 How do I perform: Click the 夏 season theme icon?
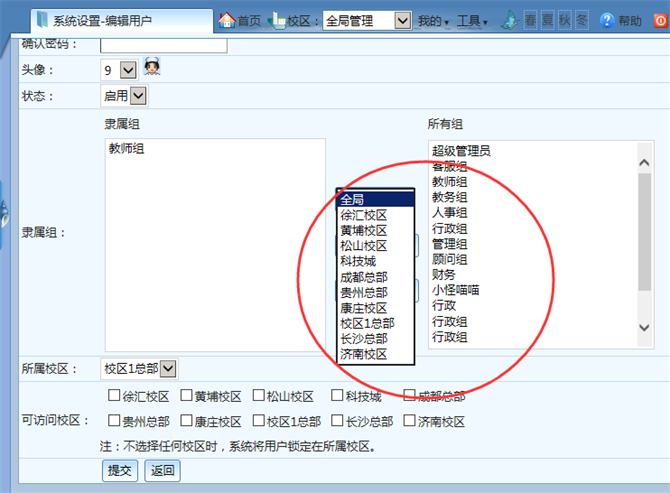548,20
